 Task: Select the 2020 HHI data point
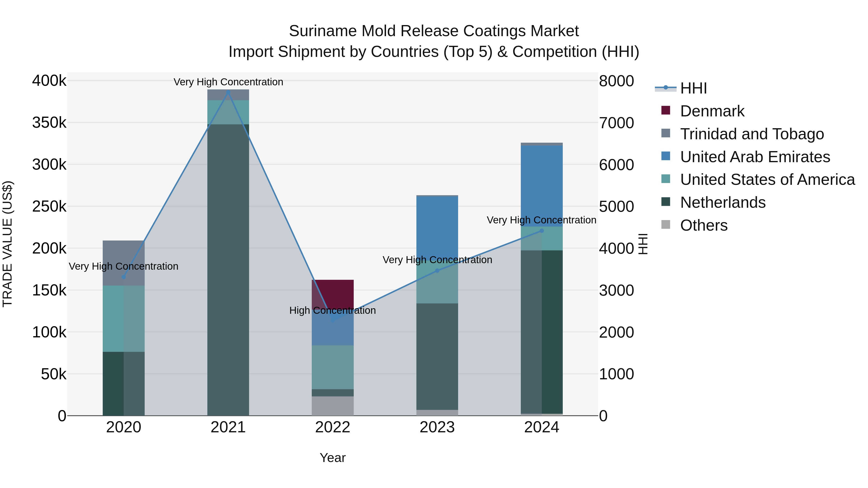pyautogui.click(x=124, y=277)
